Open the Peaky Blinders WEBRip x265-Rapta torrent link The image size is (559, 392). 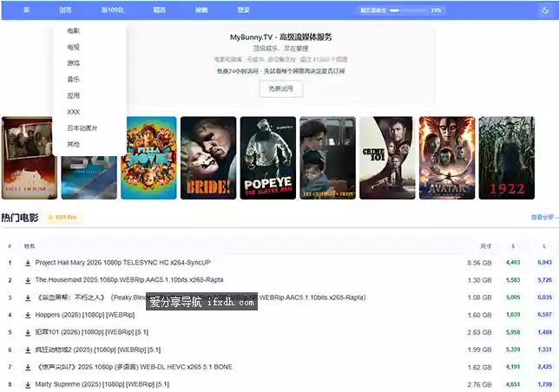[201, 297]
